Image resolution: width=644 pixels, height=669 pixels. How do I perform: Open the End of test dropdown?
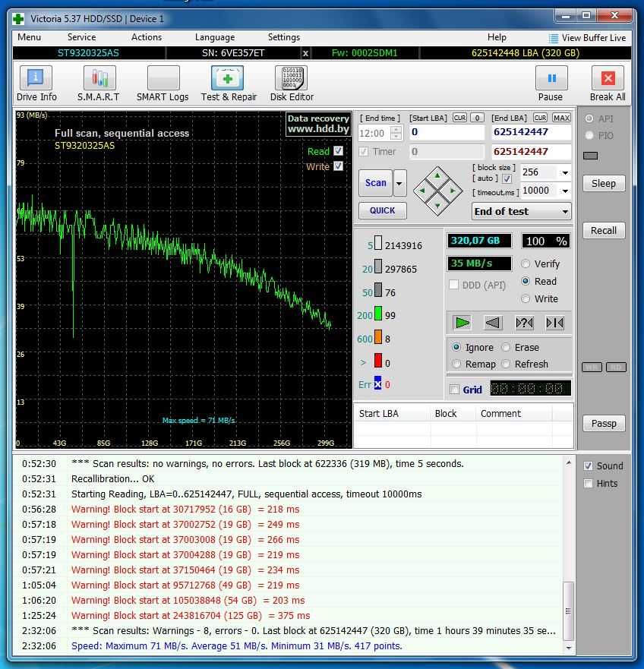pos(521,211)
